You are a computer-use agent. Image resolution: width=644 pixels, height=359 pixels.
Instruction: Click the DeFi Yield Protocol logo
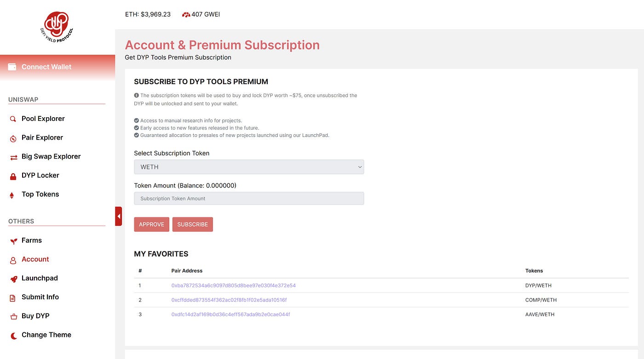coord(57,26)
